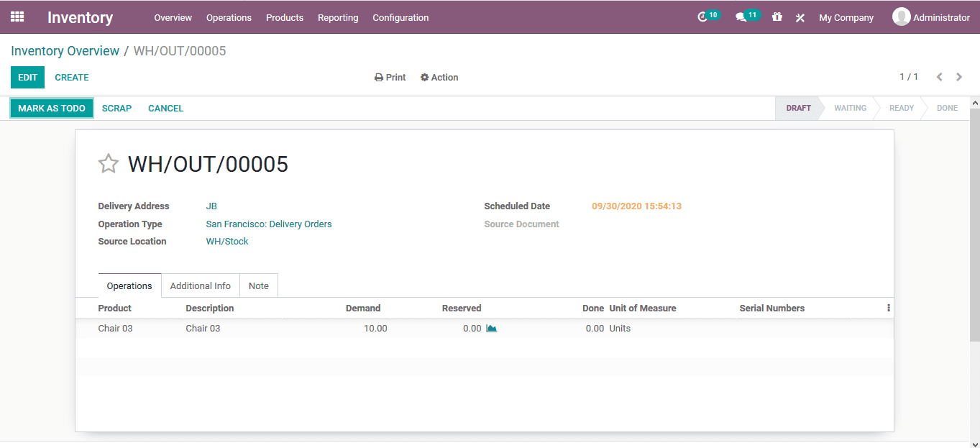Open the WH/Stock source location link
Screen dimensions: 980x448
[x=226, y=241]
